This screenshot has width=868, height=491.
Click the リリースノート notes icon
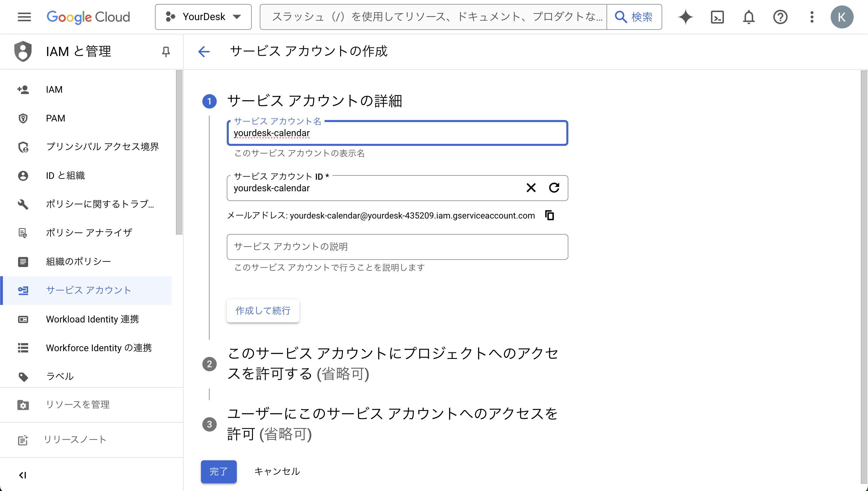(x=23, y=440)
